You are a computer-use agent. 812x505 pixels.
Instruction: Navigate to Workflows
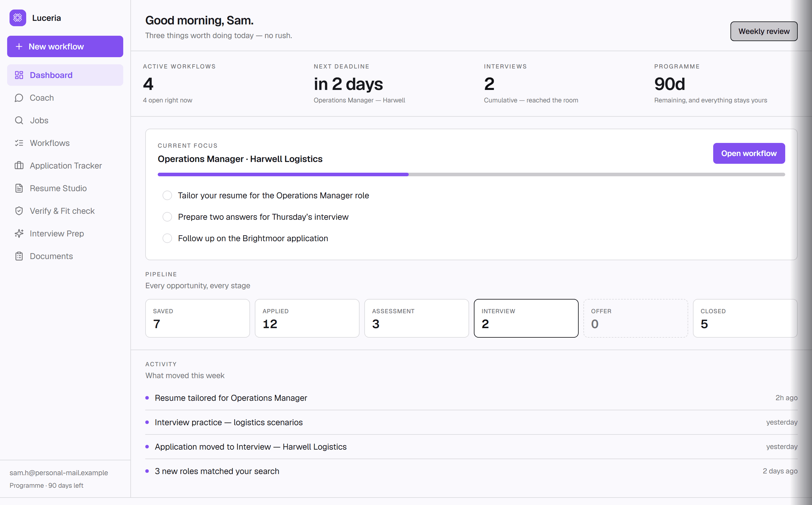[65, 143]
